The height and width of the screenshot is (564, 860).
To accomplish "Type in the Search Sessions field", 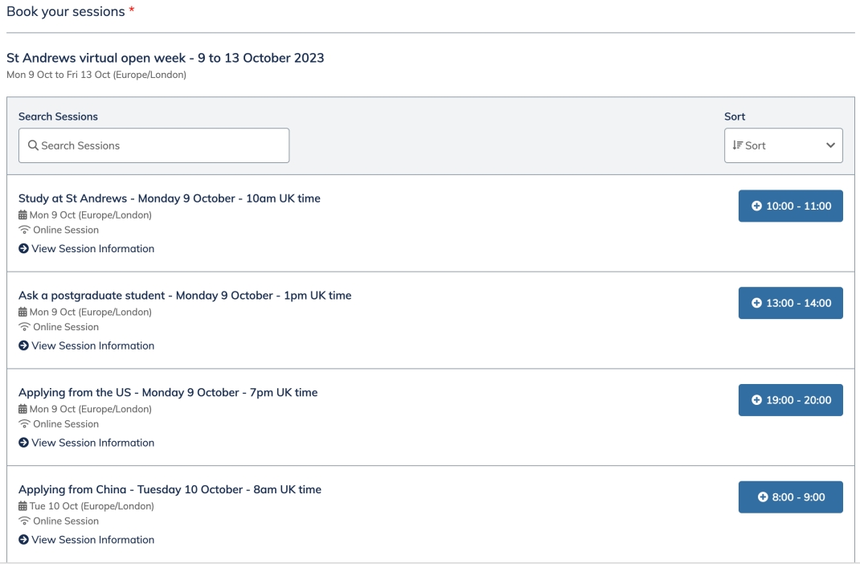I will (x=160, y=146).
